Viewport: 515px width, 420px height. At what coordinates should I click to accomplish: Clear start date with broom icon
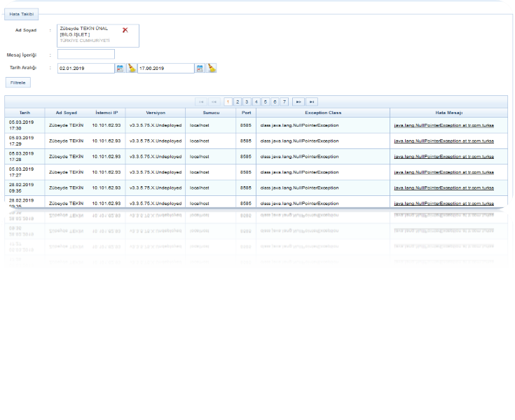pos(131,68)
